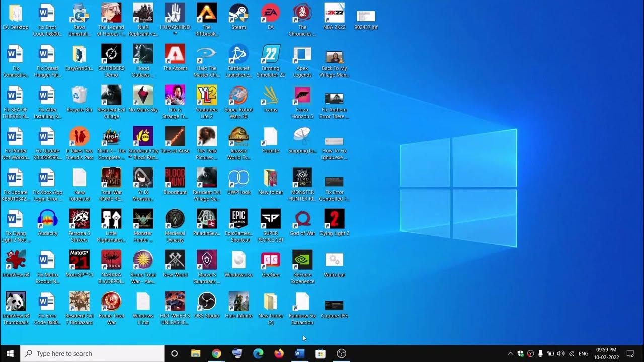Launch the GeeGee shortcut
Viewport: 644px width, 362px height.
(x=271, y=264)
